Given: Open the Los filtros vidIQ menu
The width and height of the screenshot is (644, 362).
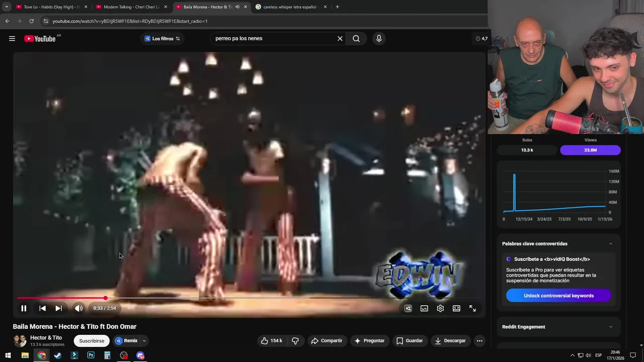Looking at the screenshot, I should (x=162, y=39).
